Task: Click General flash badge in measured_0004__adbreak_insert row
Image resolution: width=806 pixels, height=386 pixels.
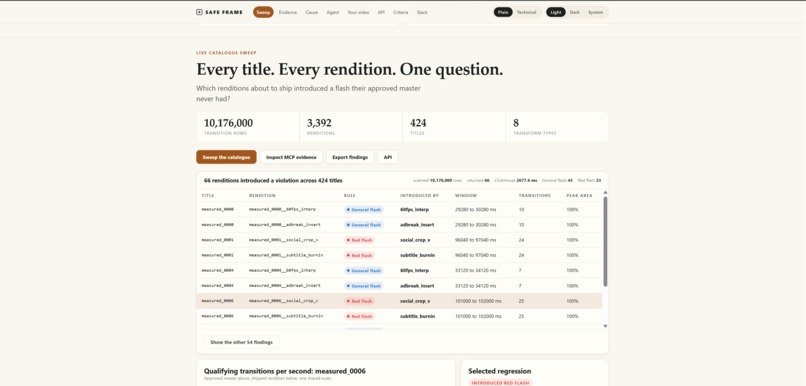Action: [x=364, y=285]
